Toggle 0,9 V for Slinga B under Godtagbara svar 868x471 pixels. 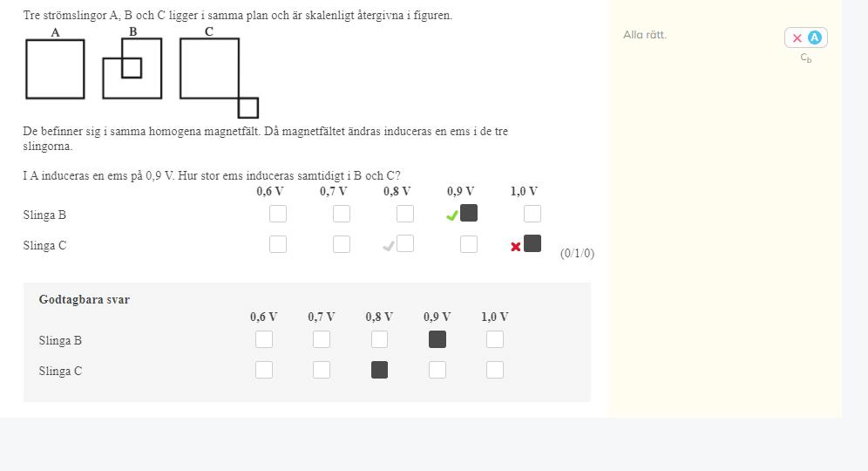click(437, 339)
